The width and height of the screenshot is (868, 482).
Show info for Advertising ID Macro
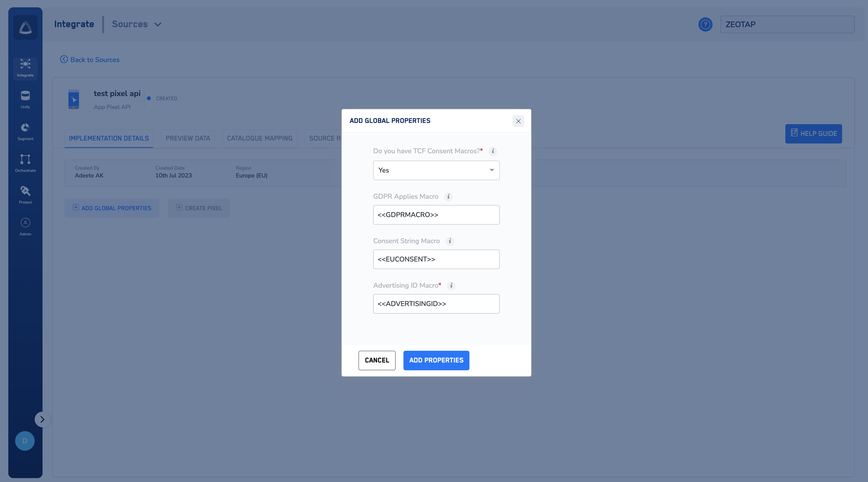[x=451, y=285]
